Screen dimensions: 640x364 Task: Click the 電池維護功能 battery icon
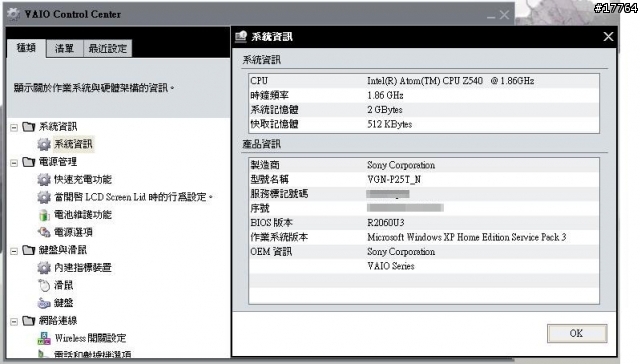(44, 215)
